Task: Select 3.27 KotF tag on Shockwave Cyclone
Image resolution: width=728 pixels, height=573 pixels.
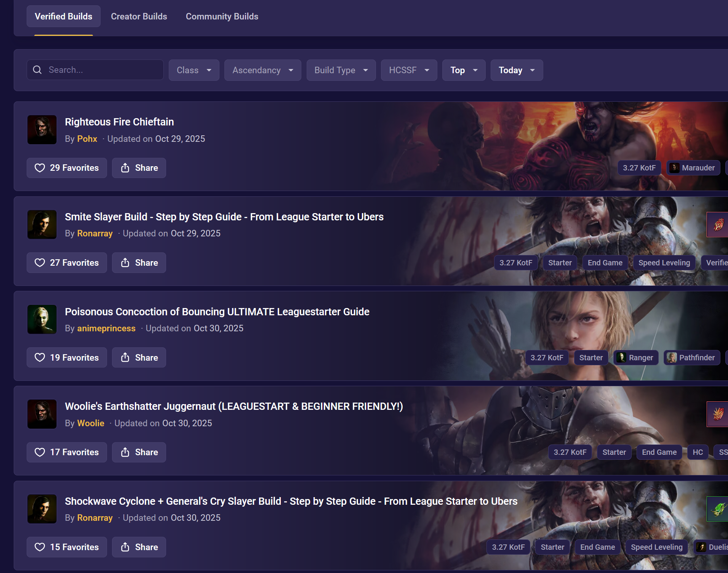Action: (x=508, y=547)
